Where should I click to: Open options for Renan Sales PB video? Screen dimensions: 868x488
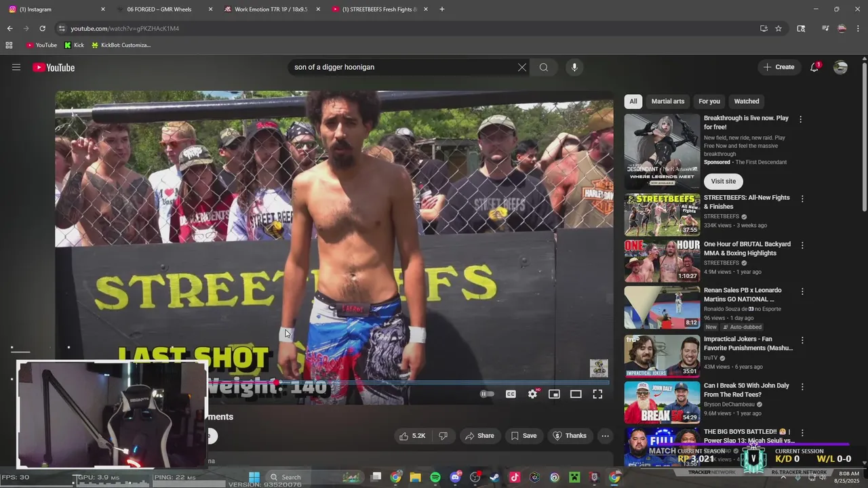pos(802,291)
